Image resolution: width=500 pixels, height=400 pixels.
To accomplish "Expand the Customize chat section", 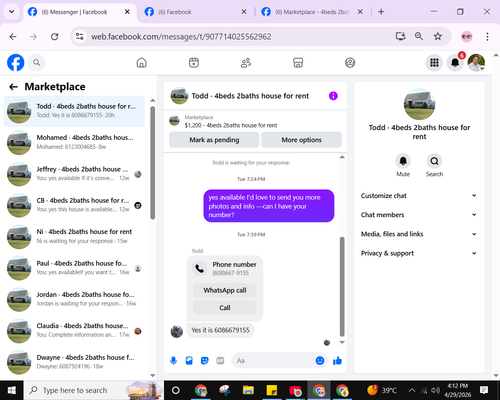I will (x=419, y=196).
